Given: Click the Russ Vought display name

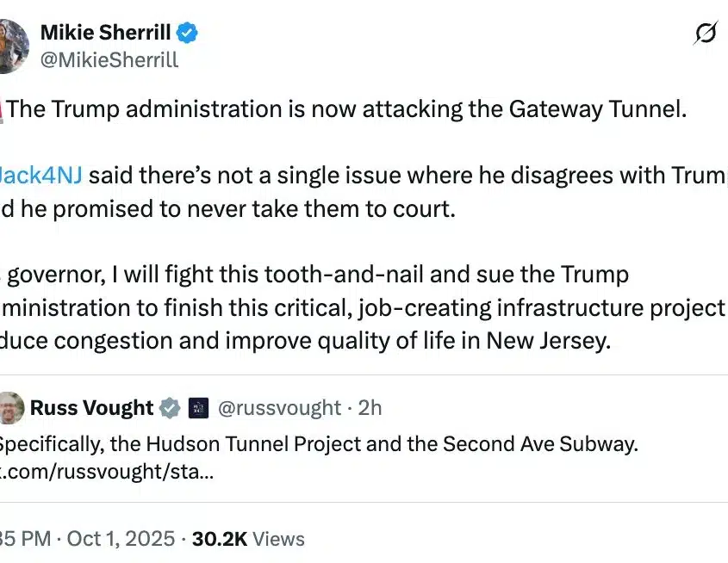Looking at the screenshot, I should point(91,407).
